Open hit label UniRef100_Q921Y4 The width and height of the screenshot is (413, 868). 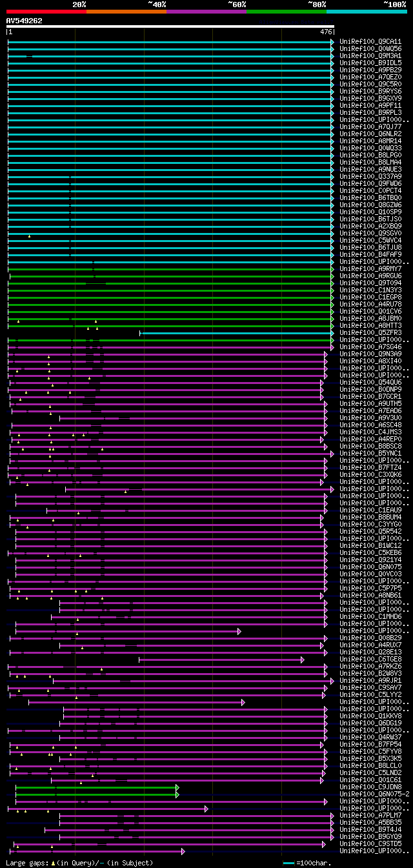pyautogui.click(x=370, y=560)
